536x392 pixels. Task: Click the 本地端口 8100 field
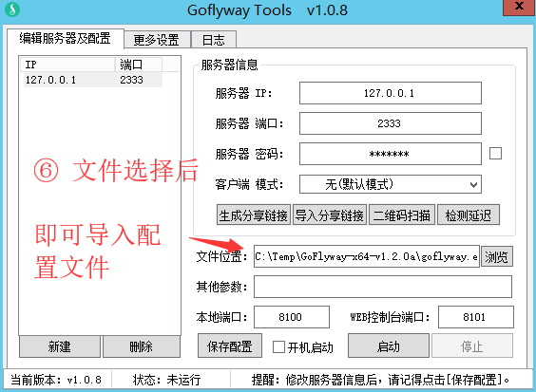(291, 317)
